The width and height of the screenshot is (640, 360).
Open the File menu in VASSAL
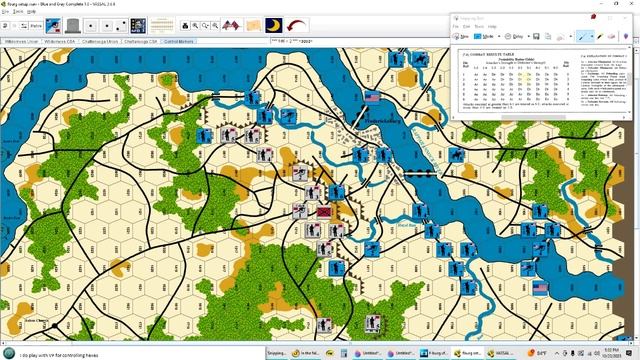pos(5,12)
